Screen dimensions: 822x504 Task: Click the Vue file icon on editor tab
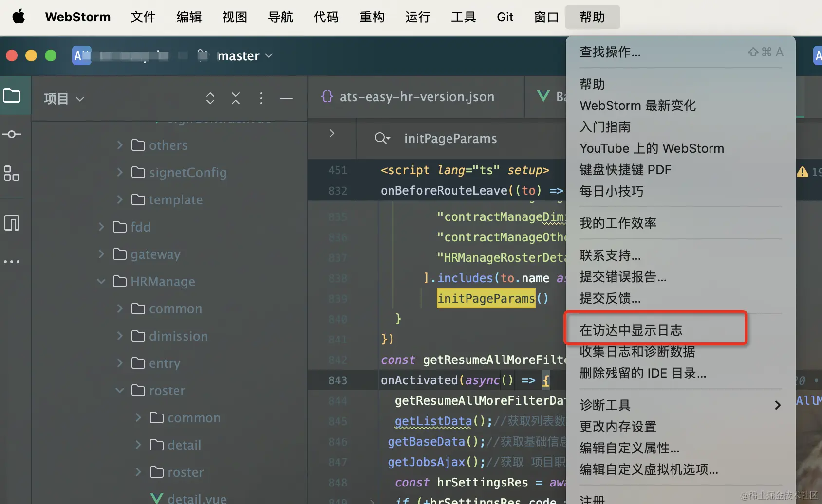543,96
